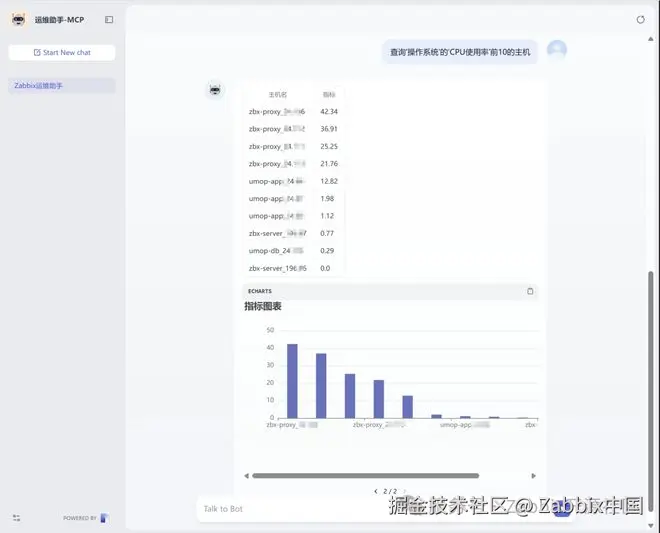Click the robot app logo icon
Image resolution: width=660 pixels, height=533 pixels.
(18, 19)
